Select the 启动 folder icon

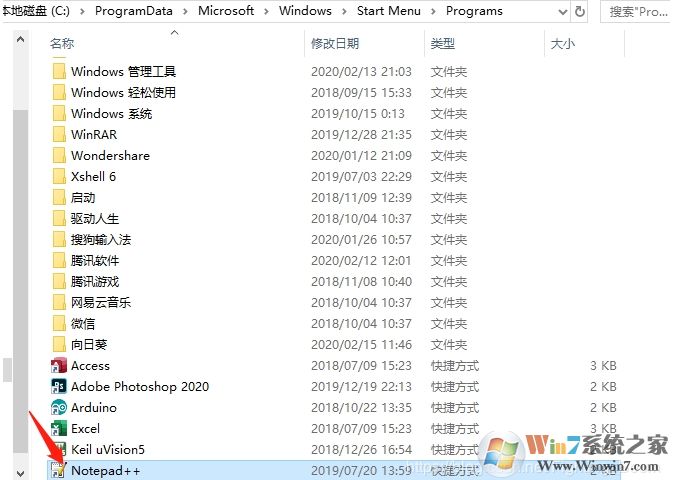[59, 198]
